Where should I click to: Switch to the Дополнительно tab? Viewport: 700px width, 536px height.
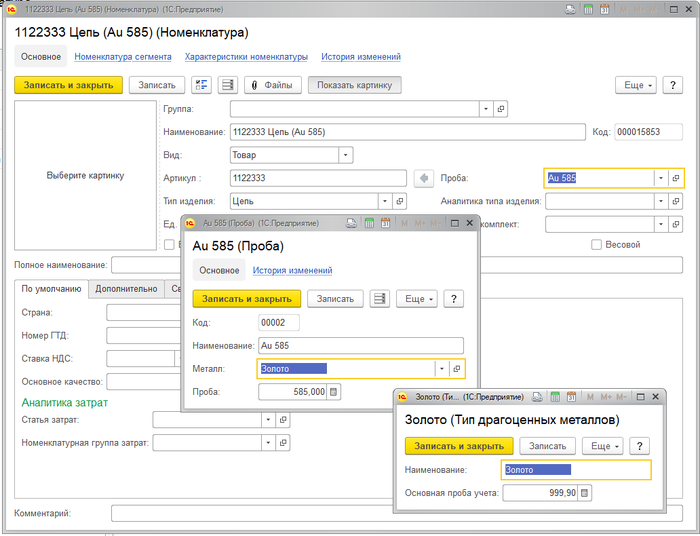coord(126,289)
